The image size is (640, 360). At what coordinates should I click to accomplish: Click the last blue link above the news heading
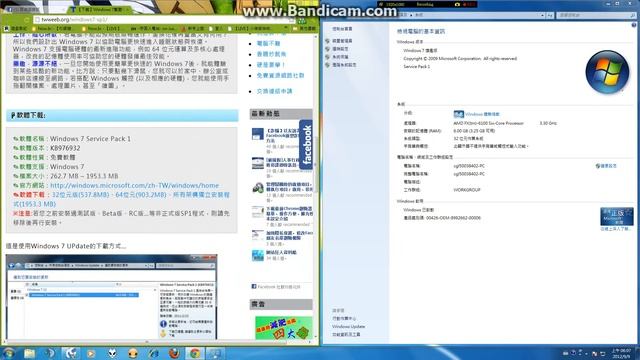274,91
